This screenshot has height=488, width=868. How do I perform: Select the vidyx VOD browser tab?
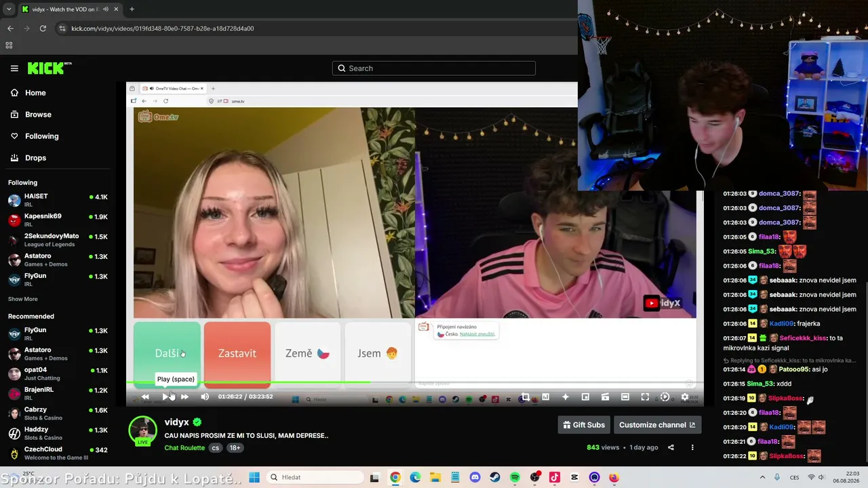click(x=70, y=9)
